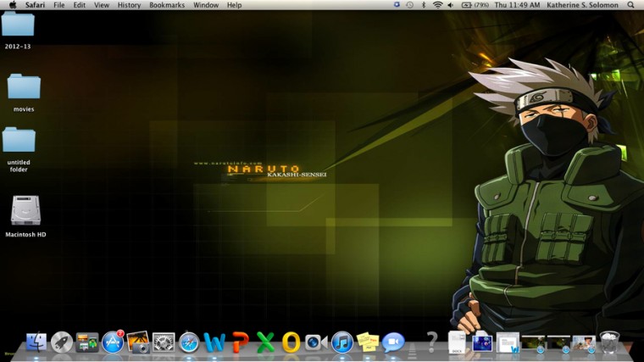This screenshot has width=644, height=362.
Task: Click the Safari compass Dock icon
Action: pos(189,343)
